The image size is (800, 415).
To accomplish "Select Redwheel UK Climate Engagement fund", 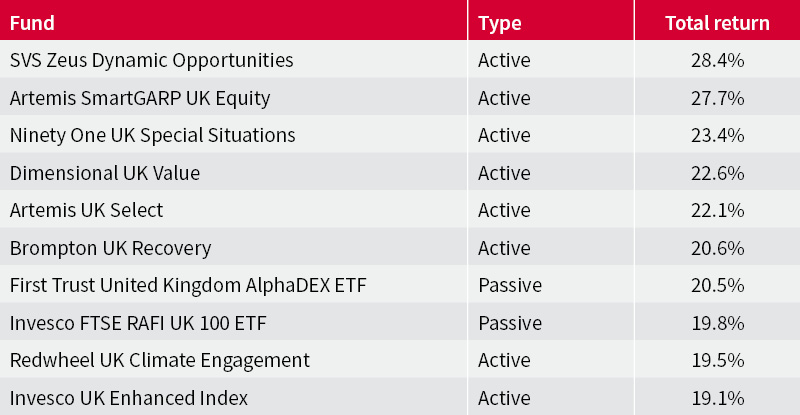I will point(160,360).
